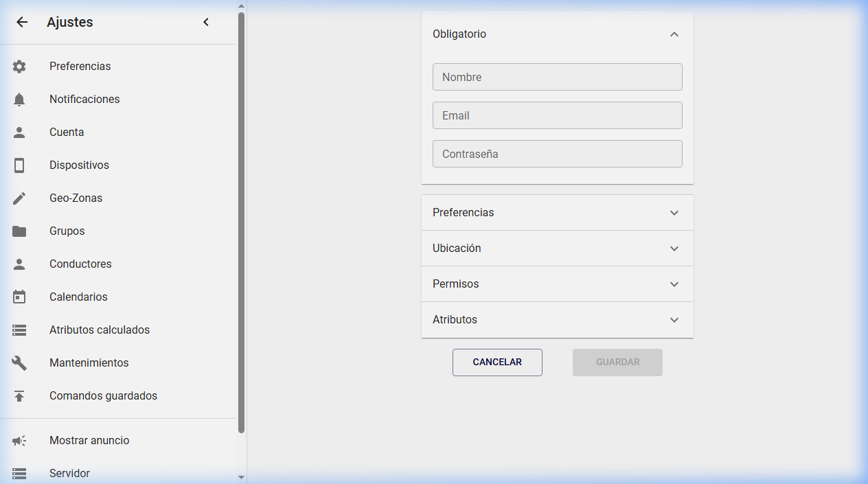The height and width of the screenshot is (484, 868).
Task: Click the person icon beside Cuenta
Action: pos(19,132)
